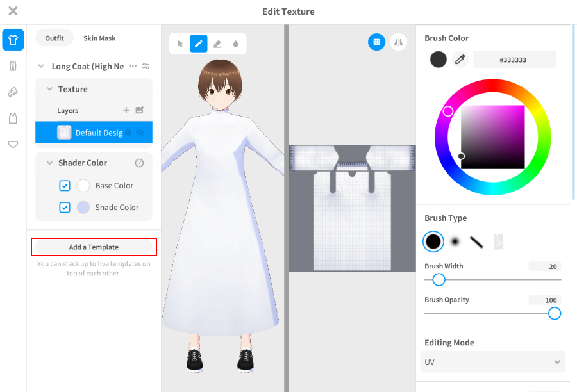Toggle visibility of Default Design layer
The image size is (577, 392).
pos(140,133)
